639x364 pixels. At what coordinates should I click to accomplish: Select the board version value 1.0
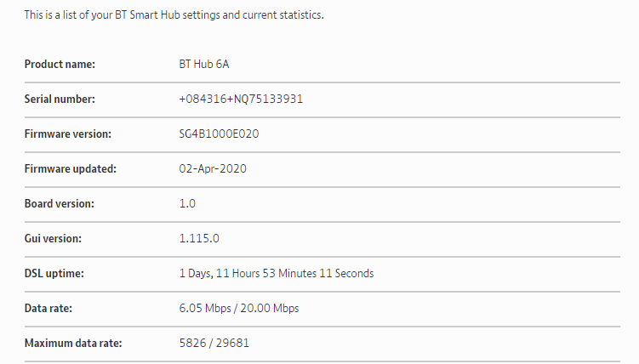(x=187, y=203)
